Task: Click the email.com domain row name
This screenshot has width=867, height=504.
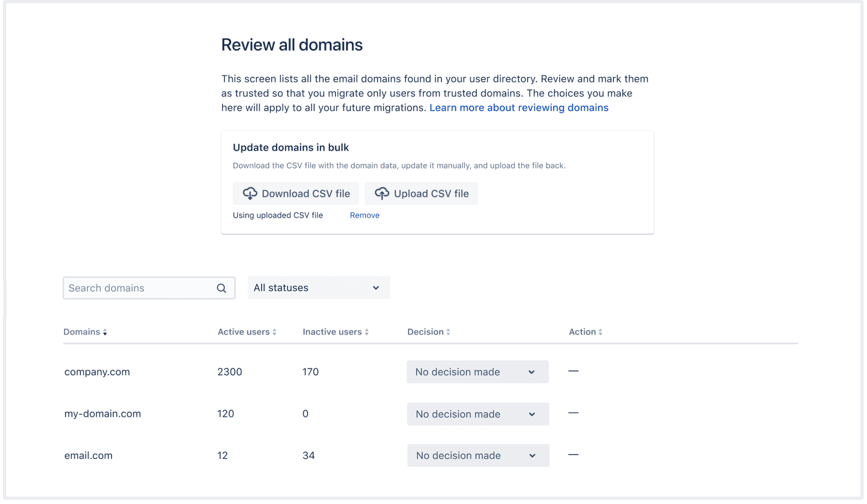Action: [x=88, y=456]
